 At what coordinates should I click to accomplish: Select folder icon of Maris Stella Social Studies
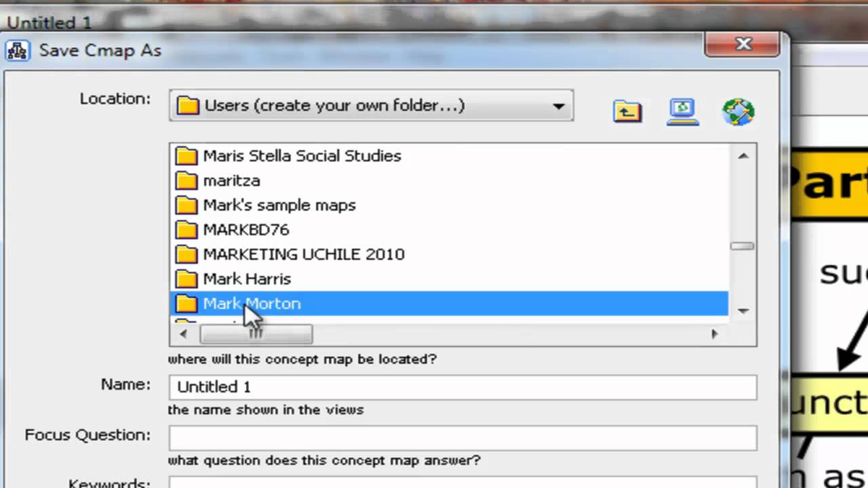(186, 156)
